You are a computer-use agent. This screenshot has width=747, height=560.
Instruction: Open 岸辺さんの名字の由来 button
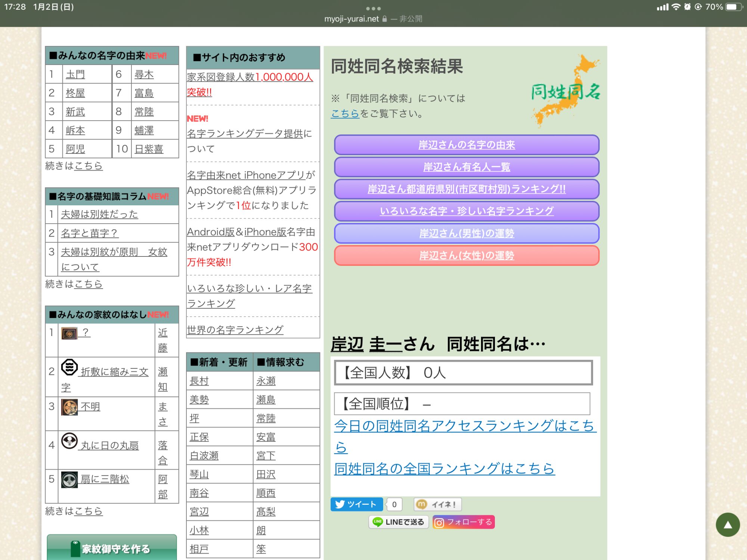click(467, 145)
